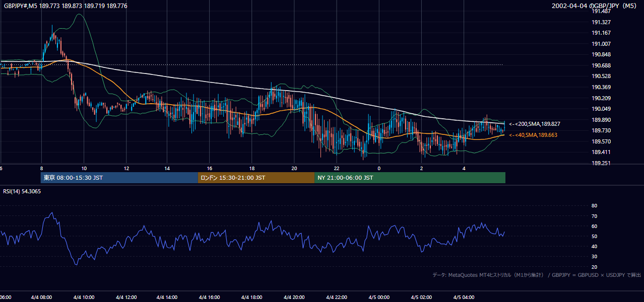This screenshot has width=644, height=302.
Task: Click the MetaQuotes MT4 data source footnote
Action: (x=537, y=275)
